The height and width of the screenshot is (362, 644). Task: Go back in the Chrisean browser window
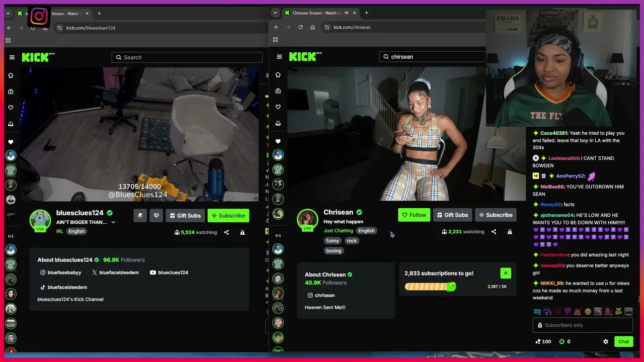276,27
